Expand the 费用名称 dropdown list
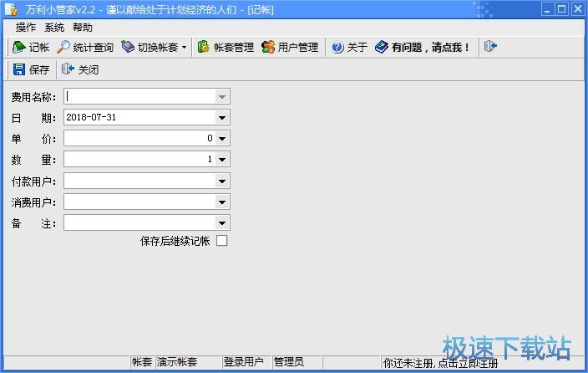This screenshot has width=588, height=373. 222,96
